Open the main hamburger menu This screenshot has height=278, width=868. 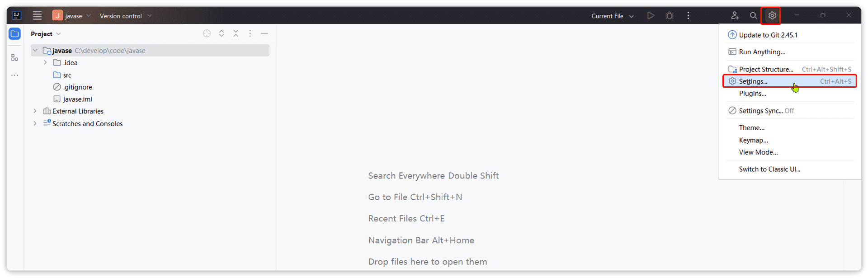[x=37, y=16]
